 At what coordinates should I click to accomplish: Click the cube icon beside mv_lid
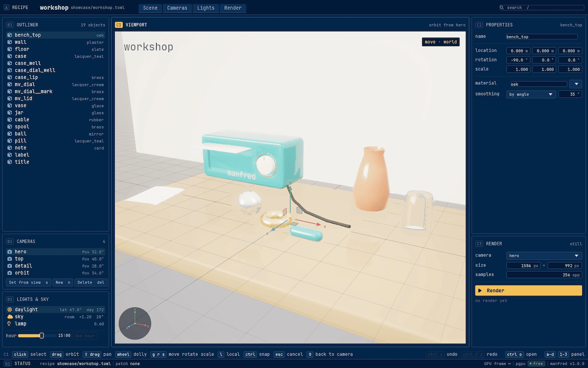pos(10,98)
